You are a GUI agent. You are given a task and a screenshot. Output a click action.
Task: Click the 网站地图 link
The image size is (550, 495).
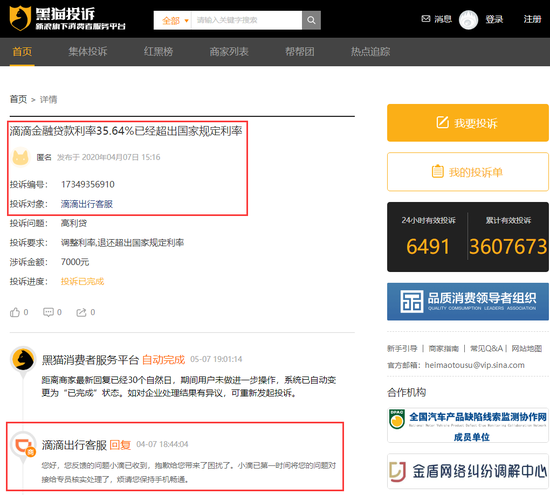526,348
